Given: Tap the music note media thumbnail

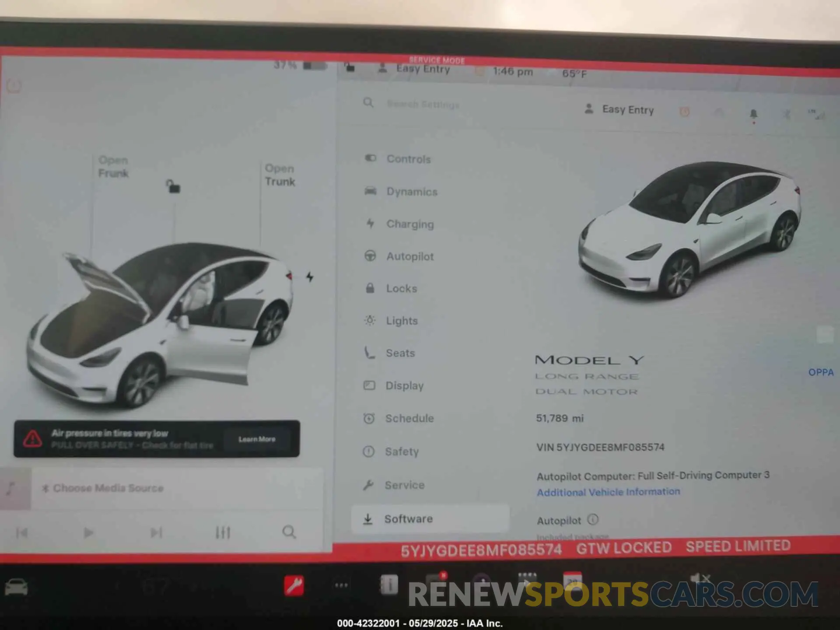Looking at the screenshot, I should pyautogui.click(x=15, y=488).
